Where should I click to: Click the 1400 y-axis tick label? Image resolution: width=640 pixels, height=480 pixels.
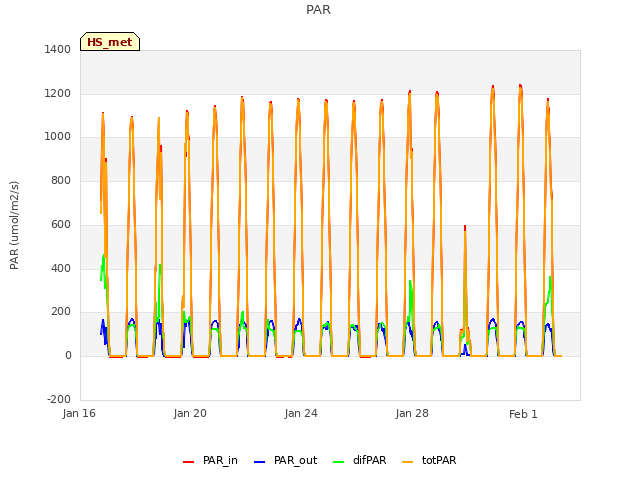(x=58, y=49)
